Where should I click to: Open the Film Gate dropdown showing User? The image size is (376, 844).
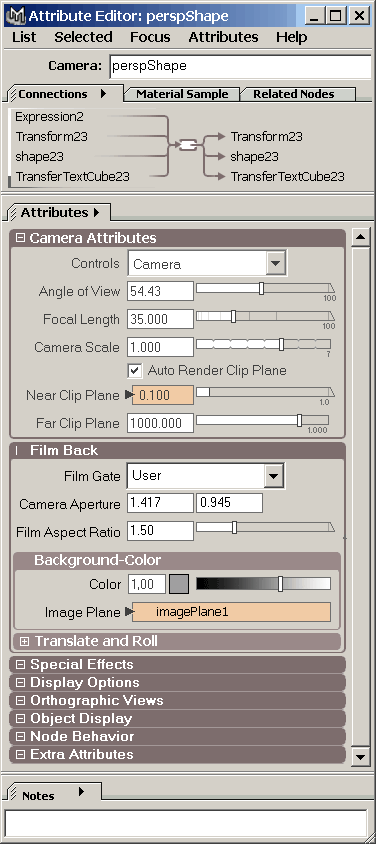[274, 476]
